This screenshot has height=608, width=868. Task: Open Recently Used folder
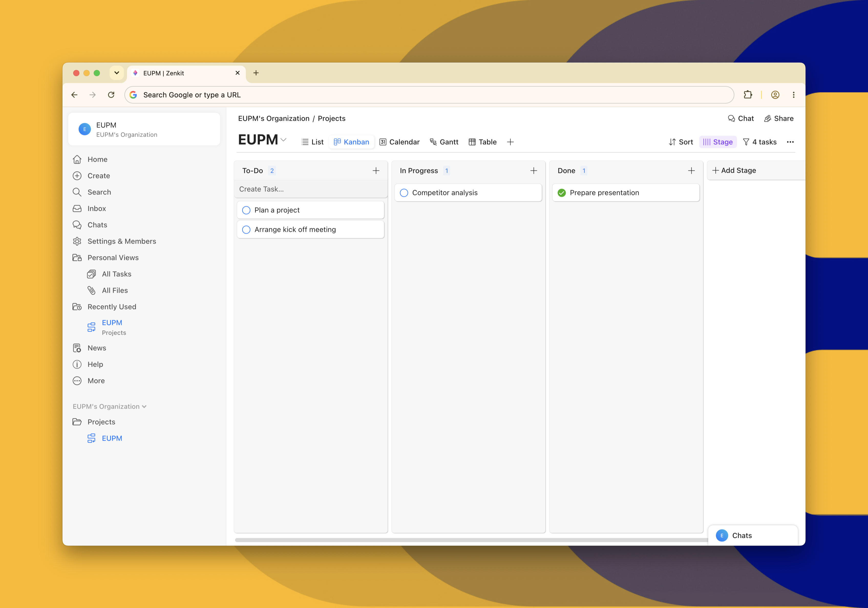coord(104,307)
